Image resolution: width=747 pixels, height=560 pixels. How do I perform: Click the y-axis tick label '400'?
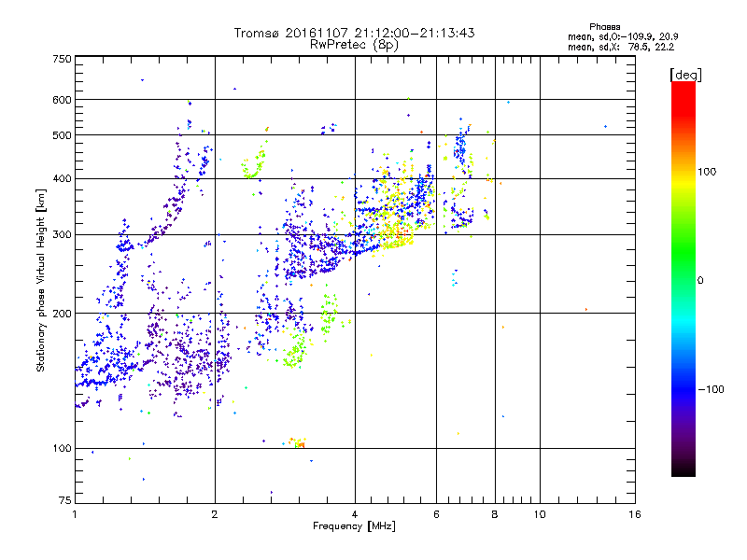tap(62, 179)
